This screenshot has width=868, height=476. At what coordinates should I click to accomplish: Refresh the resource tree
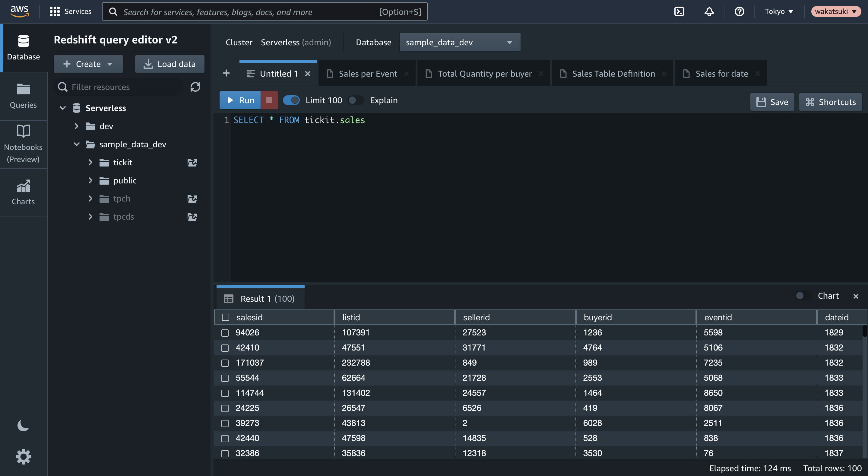(196, 87)
